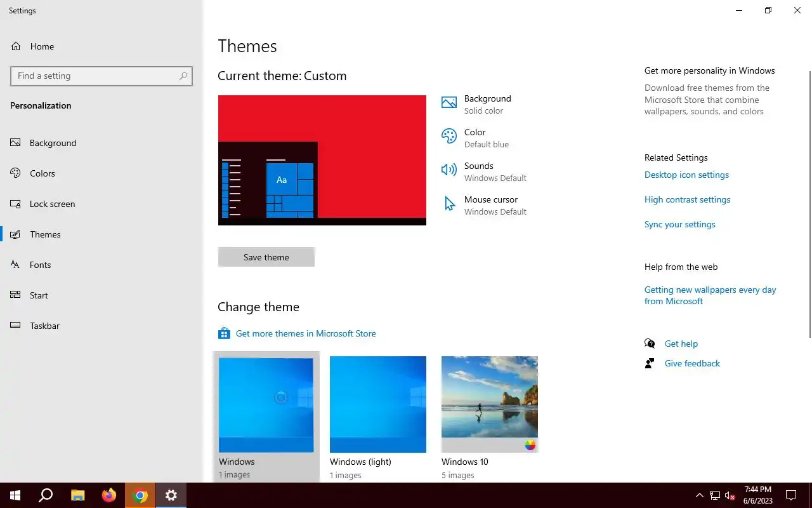The height and width of the screenshot is (508, 812).
Task: Open Background picture icon in sidebar
Action: [x=16, y=143]
